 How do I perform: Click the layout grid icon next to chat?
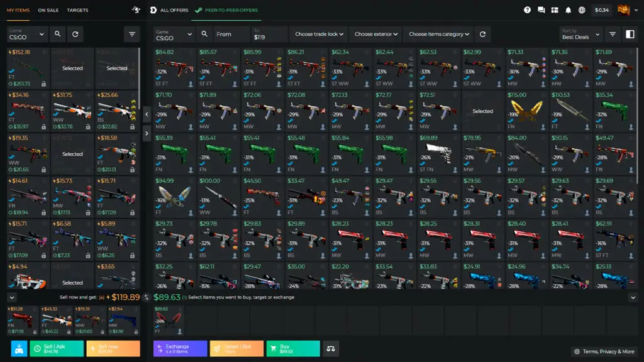pos(555,10)
